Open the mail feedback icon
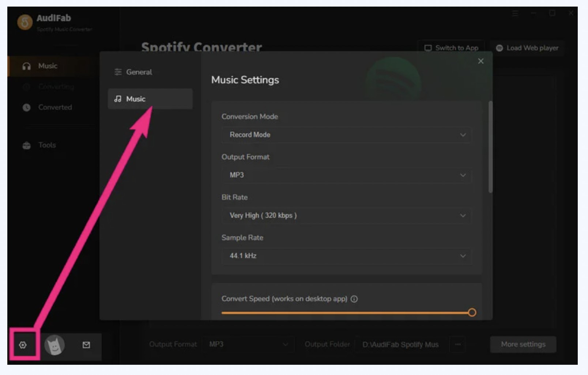This screenshot has width=588, height=375. (86, 345)
